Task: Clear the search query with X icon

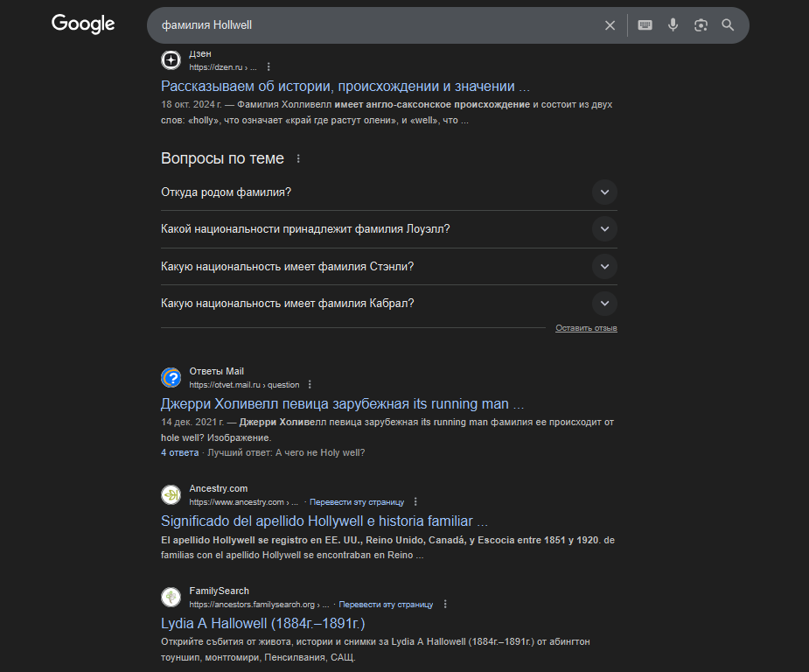Action: coord(610,25)
